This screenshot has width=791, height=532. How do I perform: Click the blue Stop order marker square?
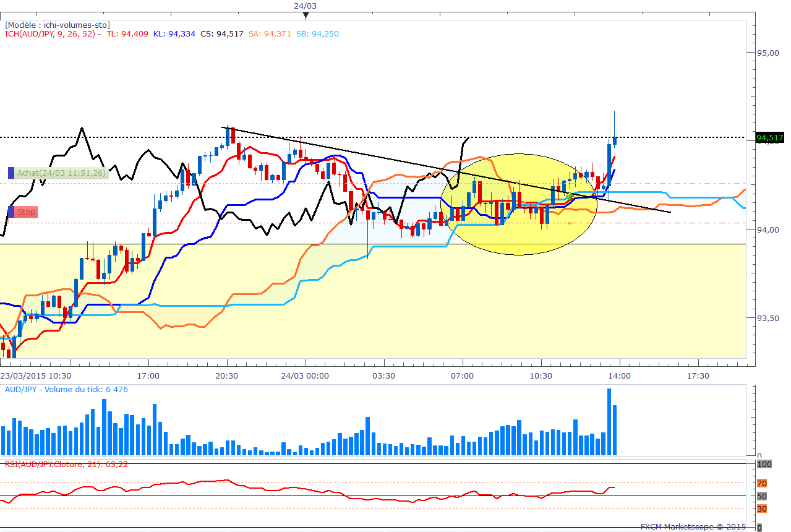click(x=11, y=212)
